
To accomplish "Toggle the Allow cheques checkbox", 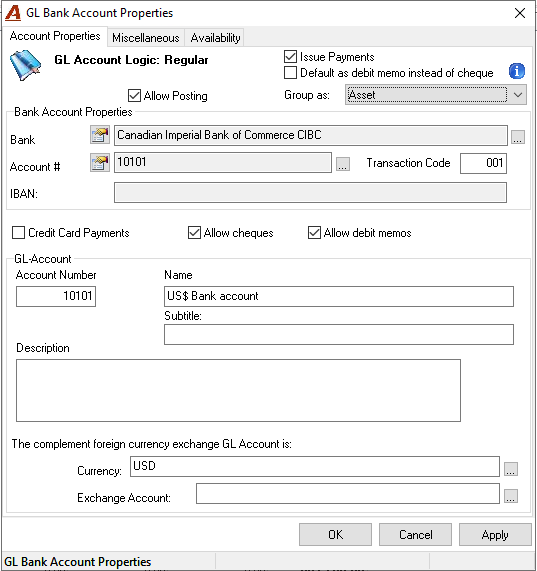I will click(x=194, y=233).
